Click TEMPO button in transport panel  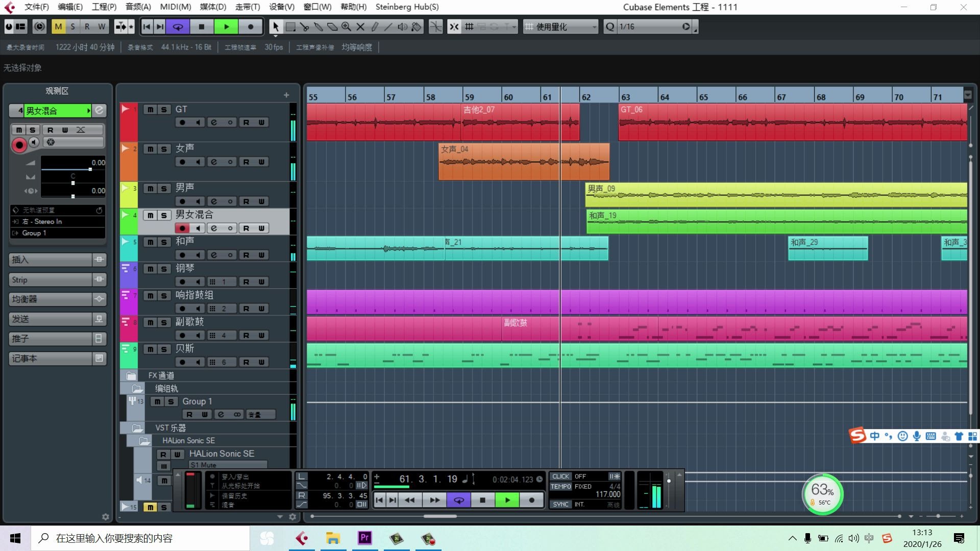click(x=560, y=487)
